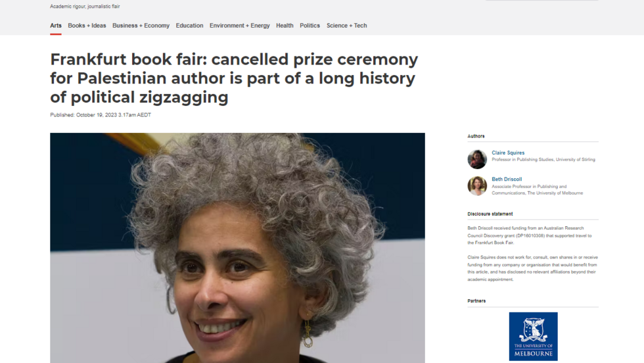
Task: Click the Academic rigour tagline
Action: click(x=85, y=6)
